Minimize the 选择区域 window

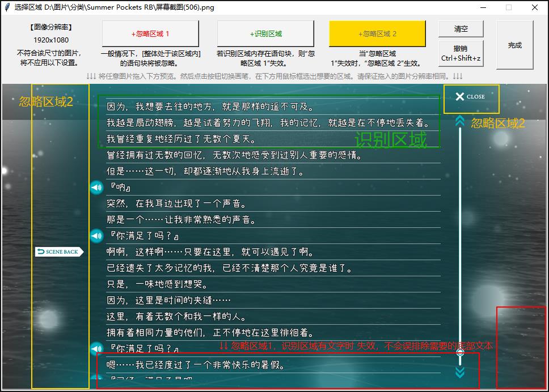coord(483,7)
